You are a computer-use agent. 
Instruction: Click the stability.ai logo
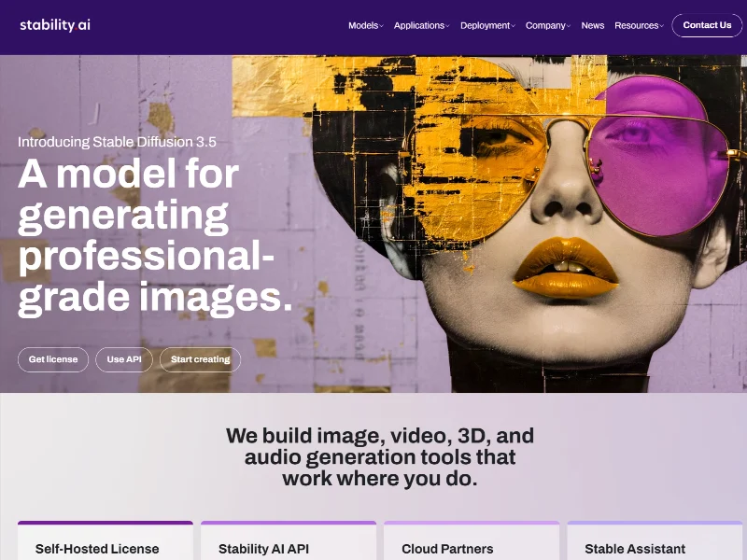tap(55, 25)
